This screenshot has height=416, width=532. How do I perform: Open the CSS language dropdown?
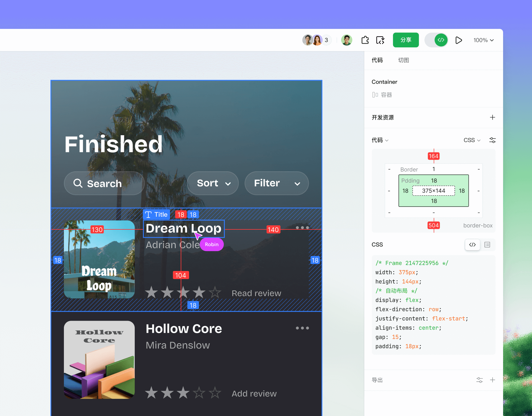[472, 140]
